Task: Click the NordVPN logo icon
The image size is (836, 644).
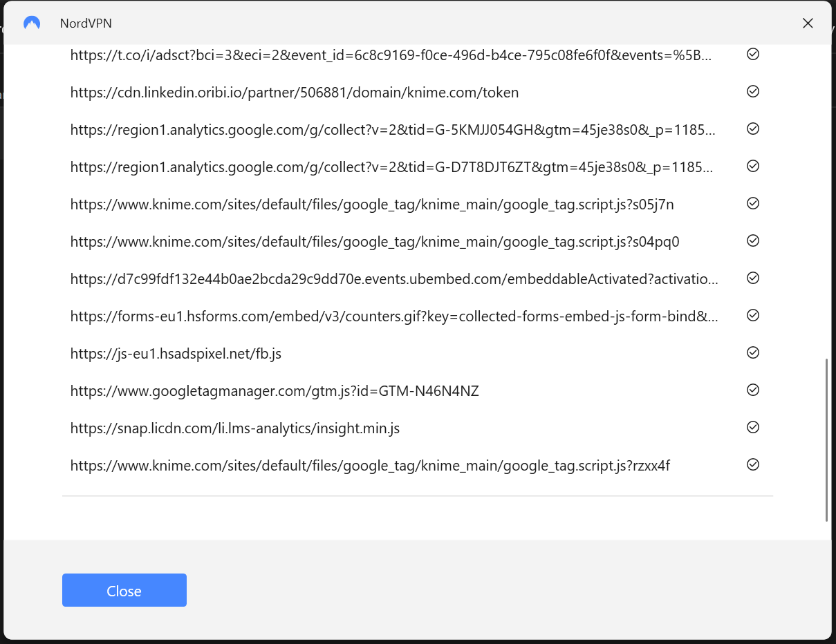Action: pyautogui.click(x=32, y=23)
